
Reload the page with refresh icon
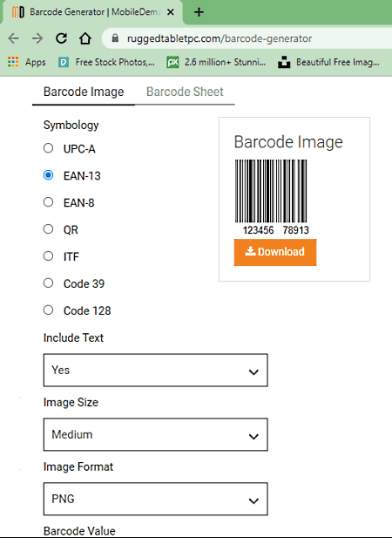coord(61,38)
